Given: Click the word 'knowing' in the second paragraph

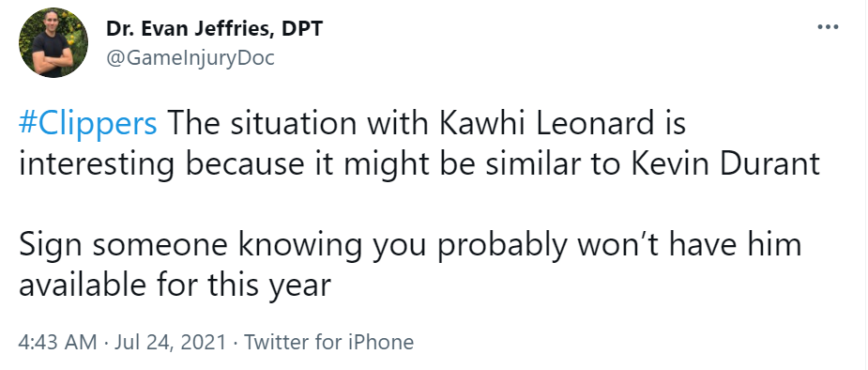Looking at the screenshot, I should (x=300, y=246).
